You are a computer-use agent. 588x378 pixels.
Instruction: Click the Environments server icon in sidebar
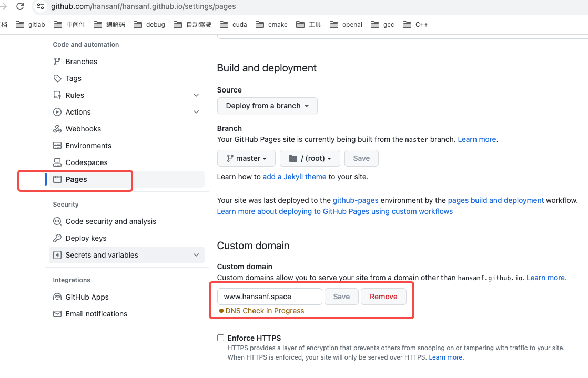(57, 146)
